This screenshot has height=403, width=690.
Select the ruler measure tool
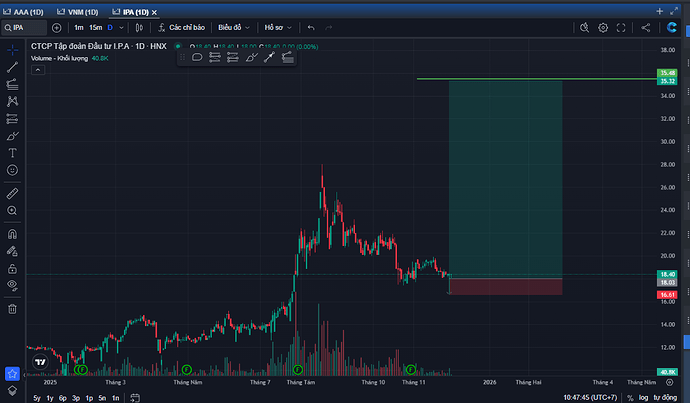12,193
